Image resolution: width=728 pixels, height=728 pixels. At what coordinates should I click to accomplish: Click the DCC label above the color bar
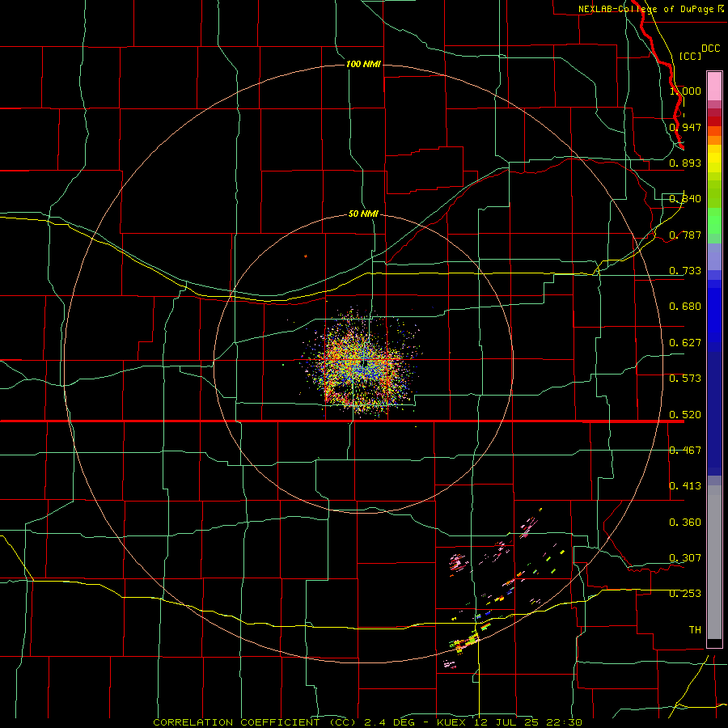711,49
